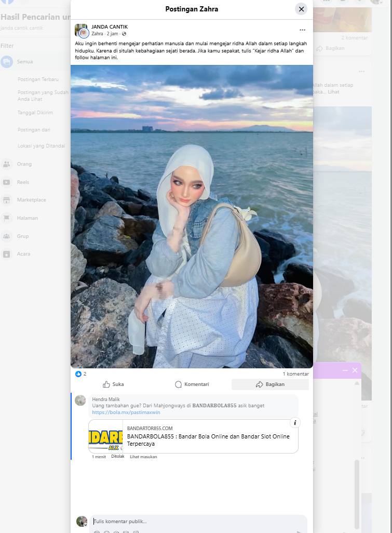Viewport: 392px width, 533px height.
Task: Open the 'Postingan dari' filter
Action: click(34, 130)
